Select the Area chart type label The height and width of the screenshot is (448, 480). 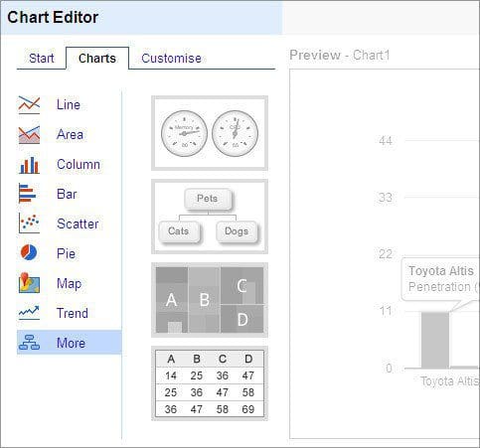70,134
